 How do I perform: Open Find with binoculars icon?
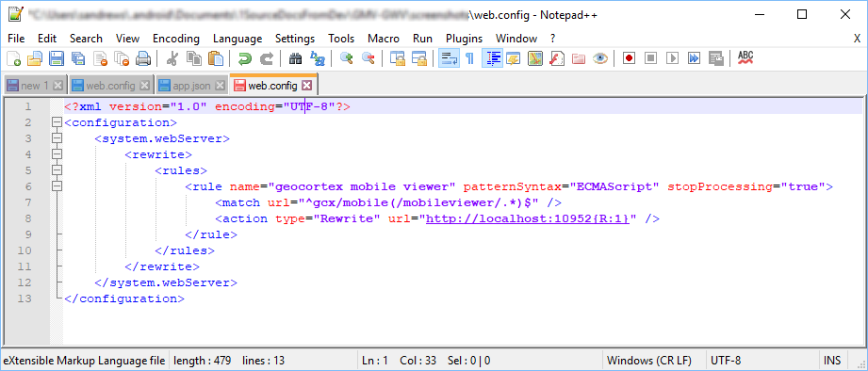[x=295, y=57]
